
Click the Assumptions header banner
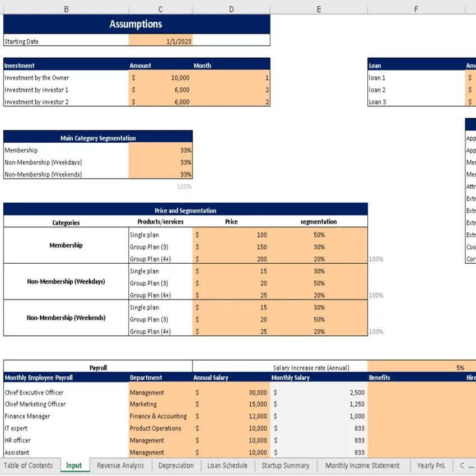click(137, 24)
